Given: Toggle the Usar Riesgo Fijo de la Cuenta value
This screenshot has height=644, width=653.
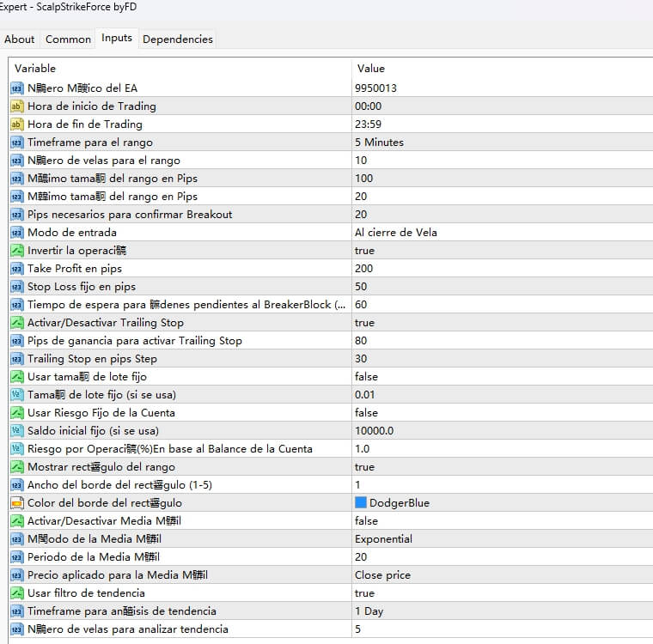Looking at the screenshot, I should (x=366, y=413).
